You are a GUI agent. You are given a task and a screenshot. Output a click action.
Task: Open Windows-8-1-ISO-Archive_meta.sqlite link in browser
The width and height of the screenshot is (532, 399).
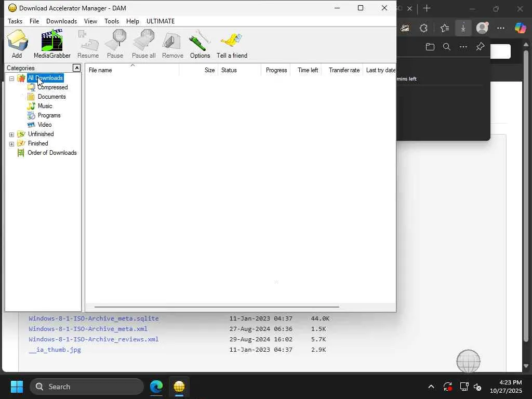pos(94,318)
